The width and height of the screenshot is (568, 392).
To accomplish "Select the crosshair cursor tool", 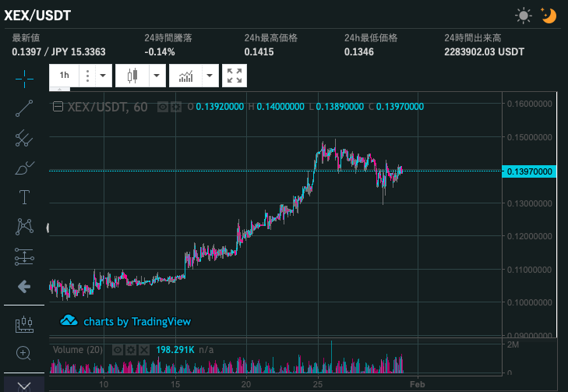I will click(24, 78).
